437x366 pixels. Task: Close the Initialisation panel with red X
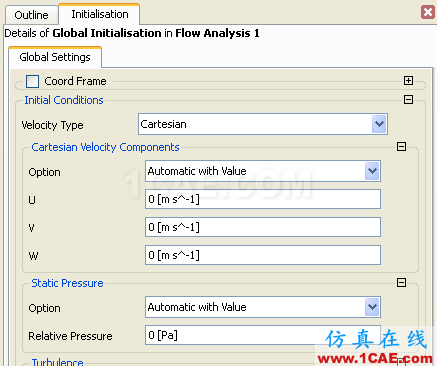click(428, 12)
